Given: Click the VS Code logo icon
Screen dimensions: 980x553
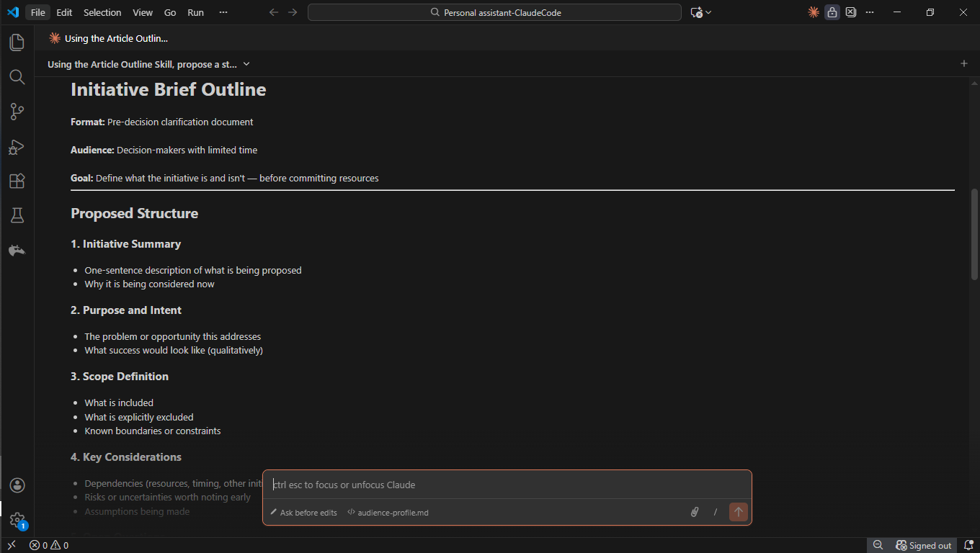Looking at the screenshot, I should pyautogui.click(x=12, y=12).
